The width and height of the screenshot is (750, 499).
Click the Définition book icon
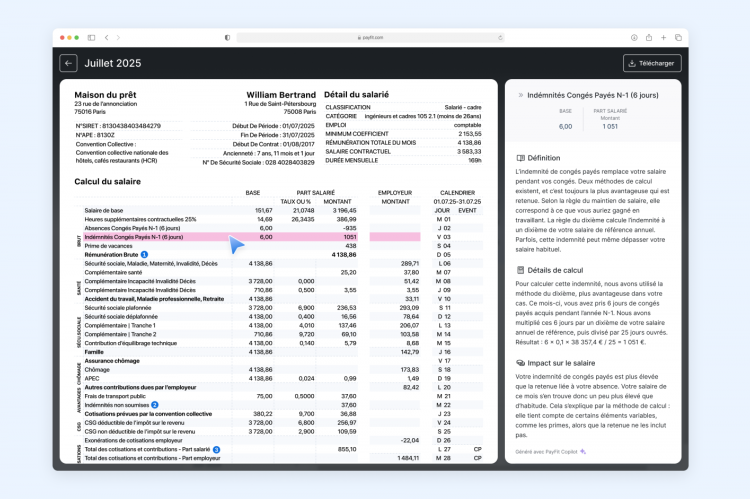click(x=520, y=158)
